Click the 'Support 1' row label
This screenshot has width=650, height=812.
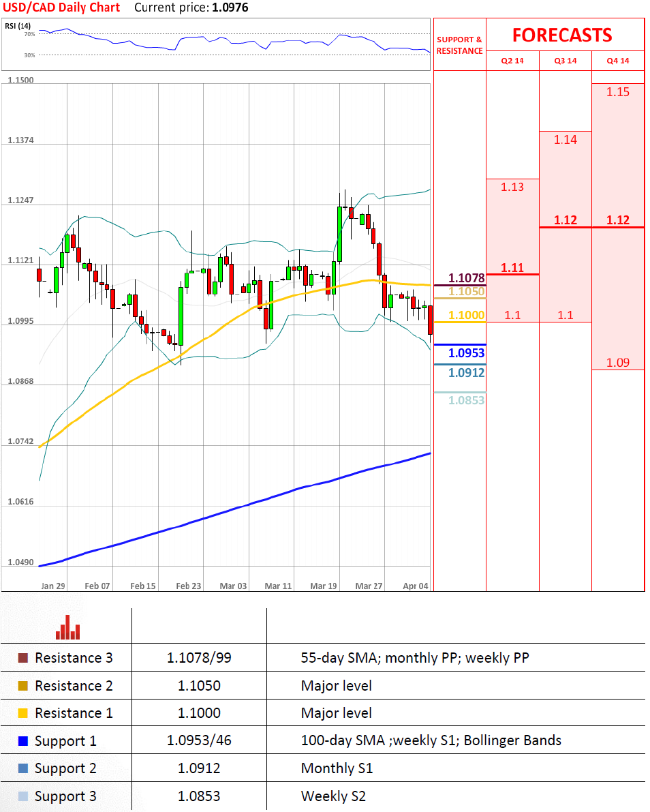(65, 741)
